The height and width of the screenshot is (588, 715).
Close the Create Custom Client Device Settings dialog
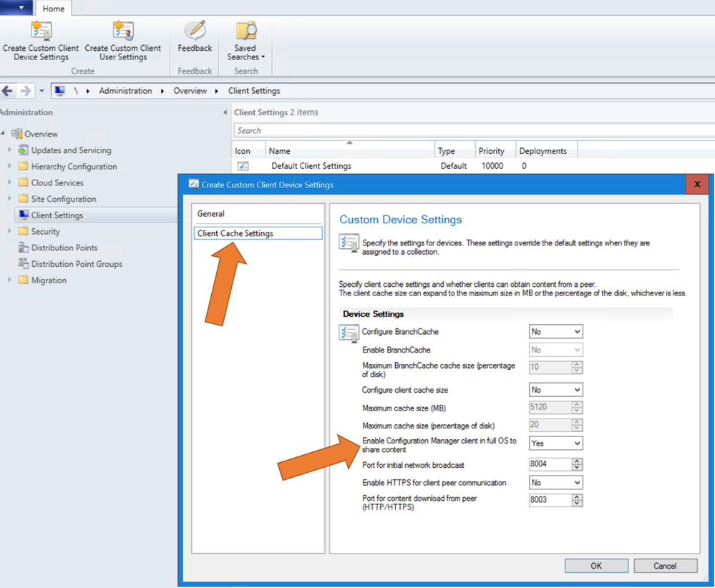point(697,184)
